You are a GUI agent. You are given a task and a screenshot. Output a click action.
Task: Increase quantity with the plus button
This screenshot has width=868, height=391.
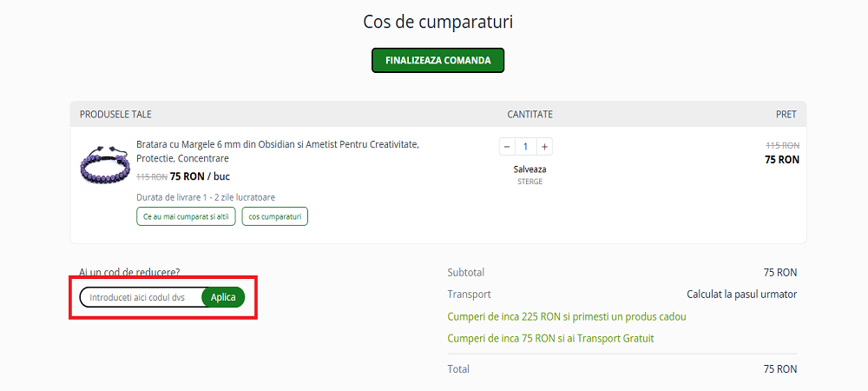tap(544, 146)
